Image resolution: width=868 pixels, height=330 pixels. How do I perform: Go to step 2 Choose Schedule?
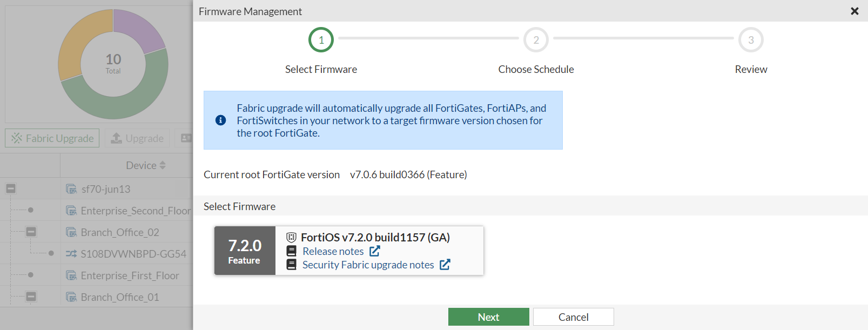pos(536,40)
